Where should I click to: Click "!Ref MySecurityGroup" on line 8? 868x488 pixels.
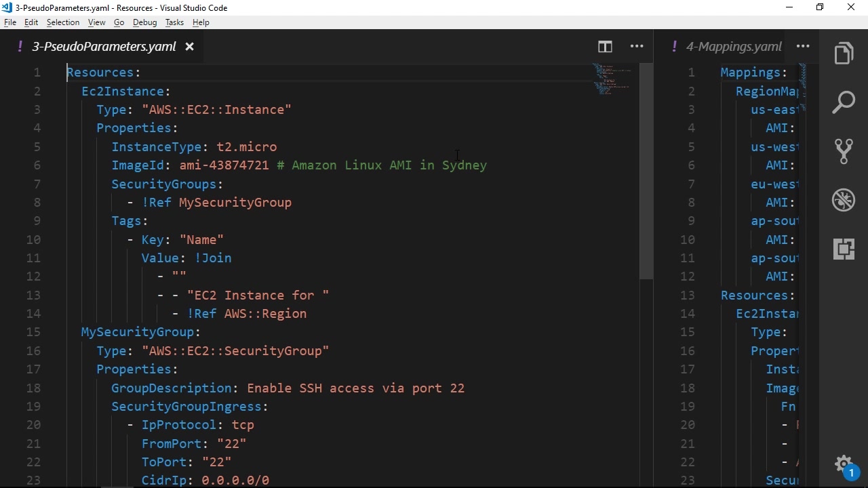coord(217,203)
